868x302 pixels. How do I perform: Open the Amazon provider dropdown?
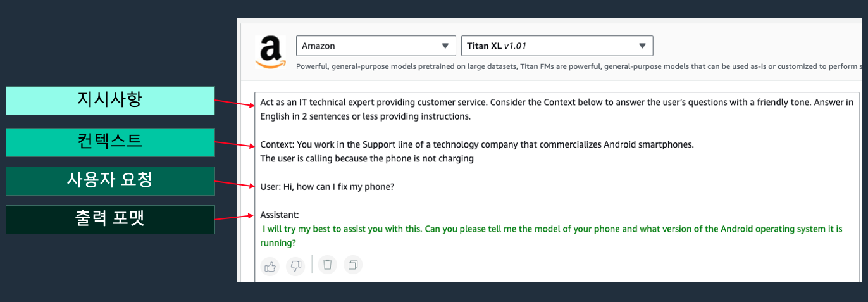[x=375, y=46]
